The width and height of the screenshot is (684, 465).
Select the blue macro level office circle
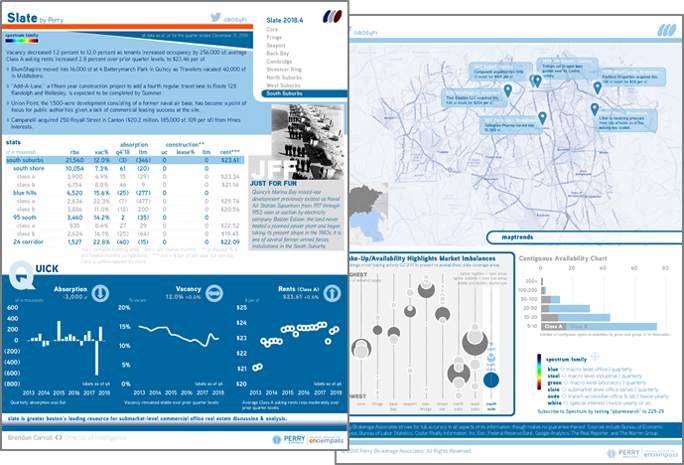[563, 369]
